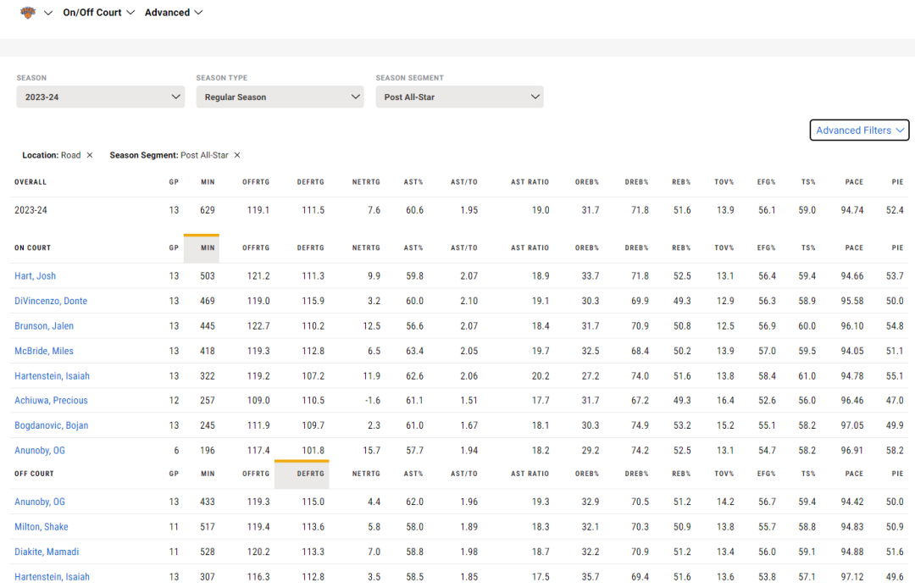Image resolution: width=915 pixels, height=588 pixels.
Task: Click OG Anunoby's On Court DEFRTG 101.8
Action: tap(313, 451)
